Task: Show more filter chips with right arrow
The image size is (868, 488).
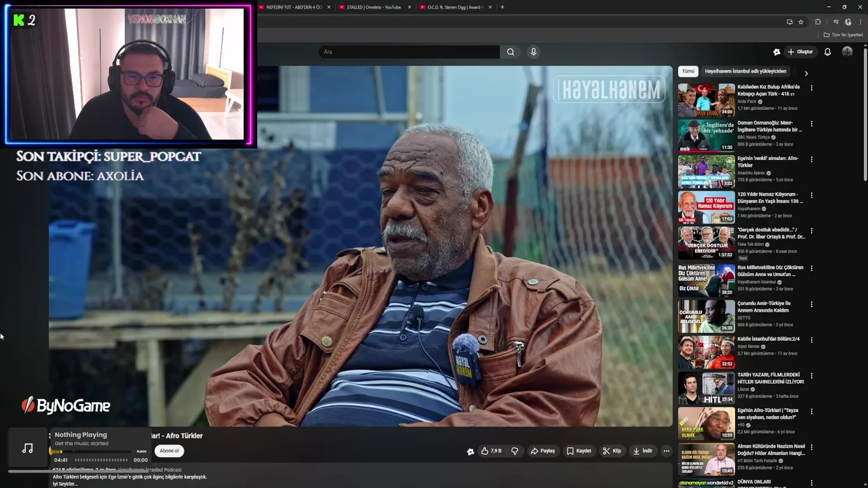Action: pos(806,73)
